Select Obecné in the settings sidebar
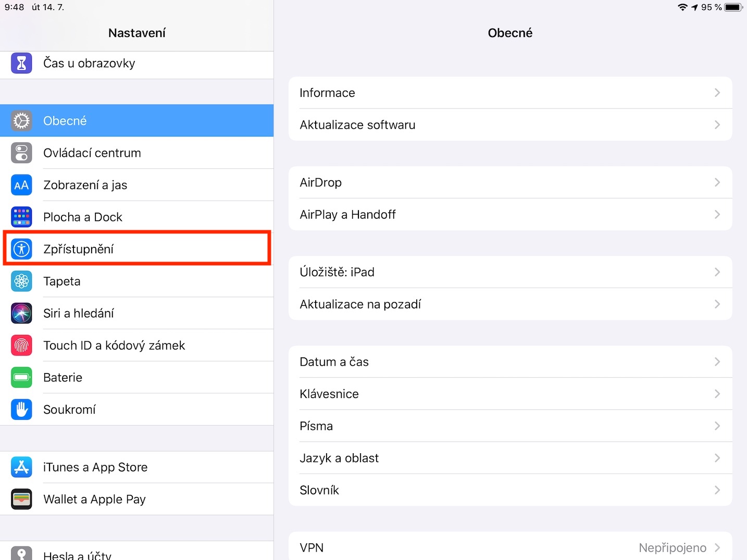The height and width of the screenshot is (560, 747). (x=136, y=121)
